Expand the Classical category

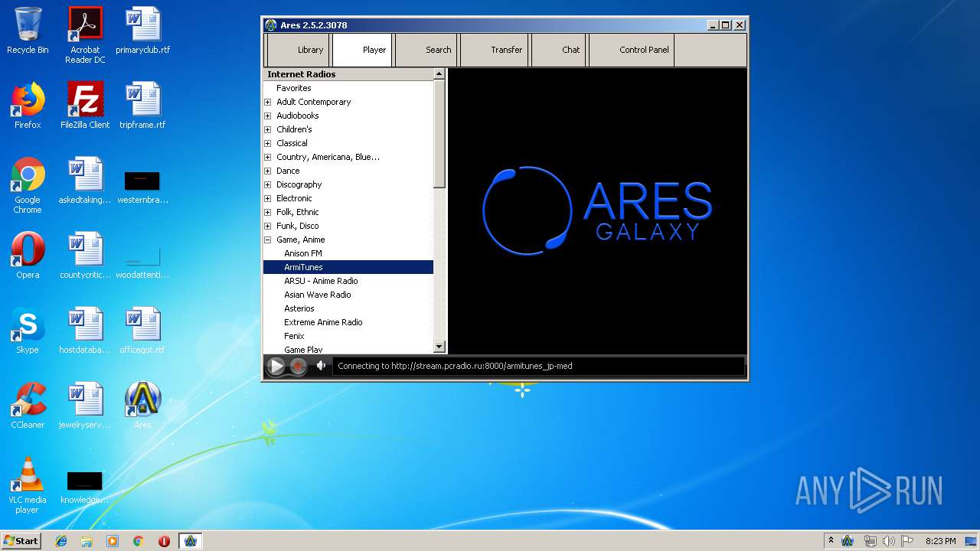268,143
